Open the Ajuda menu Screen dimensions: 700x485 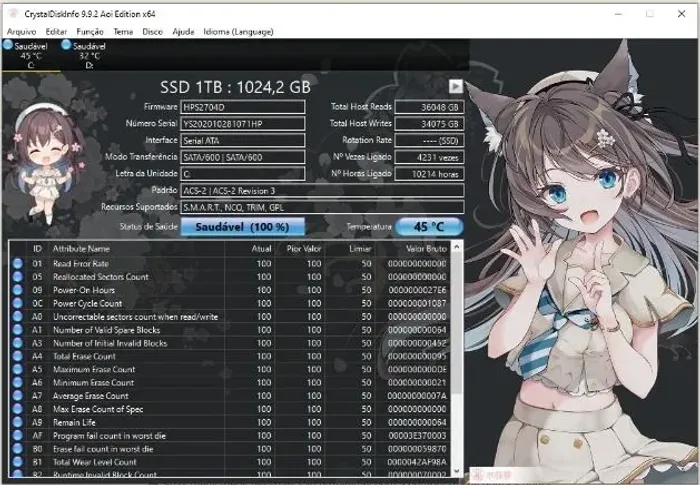coord(183,32)
